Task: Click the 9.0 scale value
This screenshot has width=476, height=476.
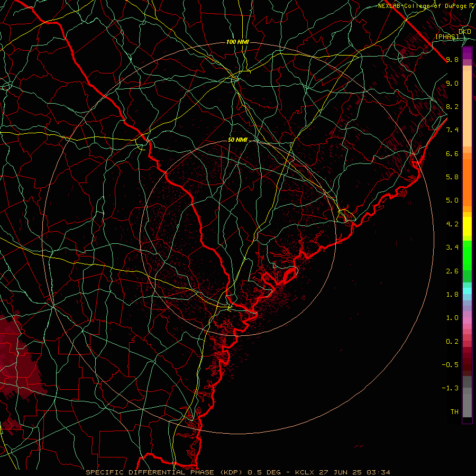Action: tap(452, 83)
